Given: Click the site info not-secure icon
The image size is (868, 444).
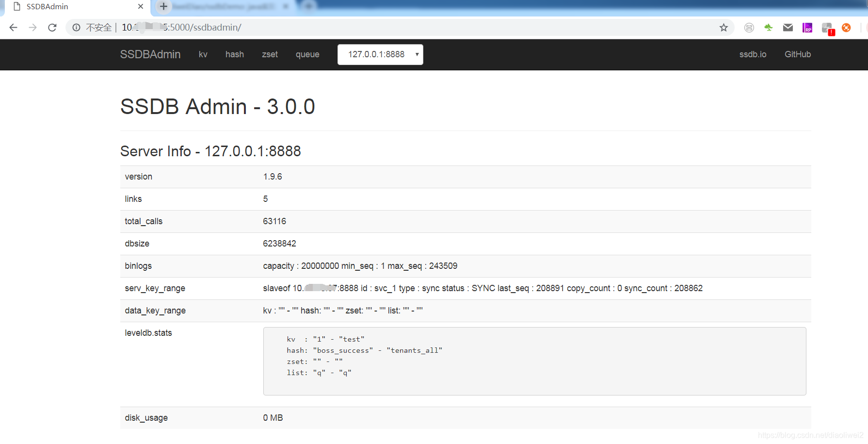Looking at the screenshot, I should (76, 28).
